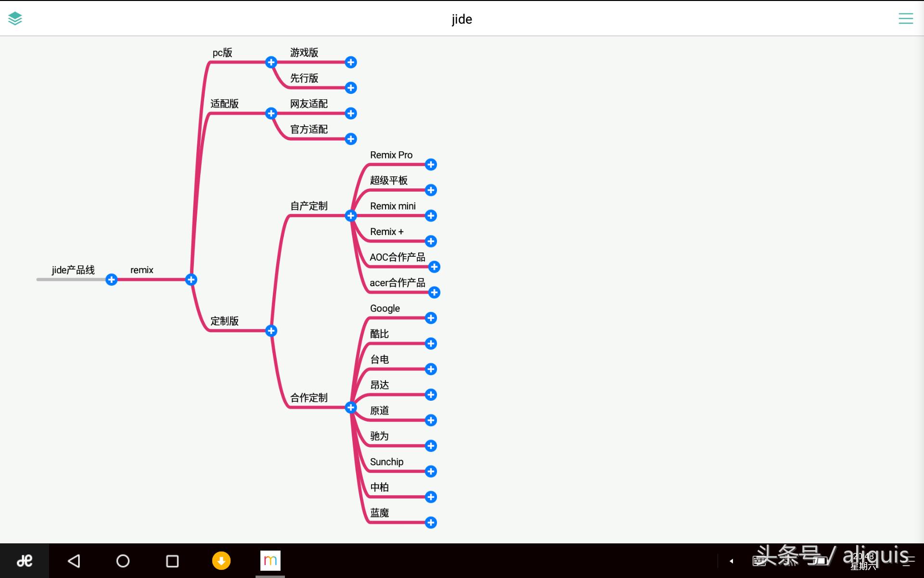Viewport: 924px width, 578px height.
Task: Select the 合作定制 node label
Action: [x=308, y=398]
